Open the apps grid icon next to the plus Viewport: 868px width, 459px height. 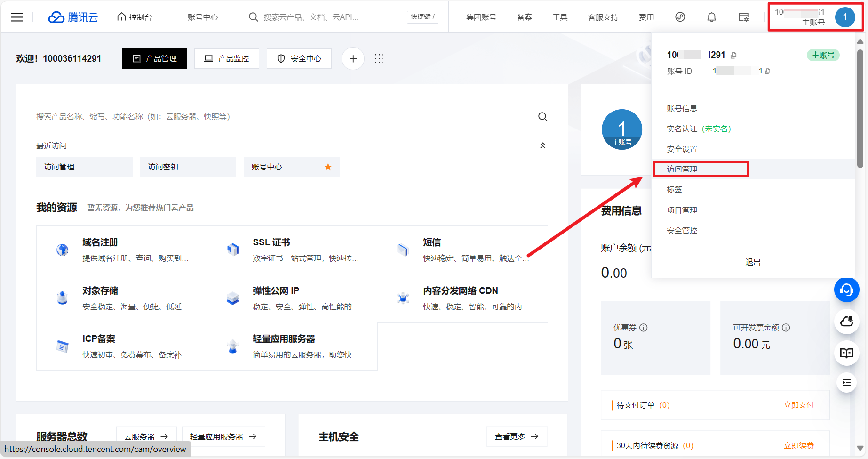click(379, 58)
